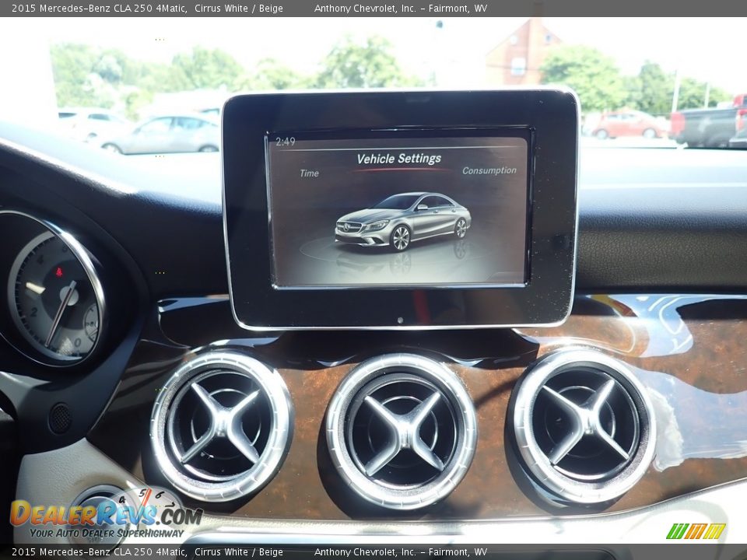Tap the 2:49 clock readout
747x560 pixels.
286,142
